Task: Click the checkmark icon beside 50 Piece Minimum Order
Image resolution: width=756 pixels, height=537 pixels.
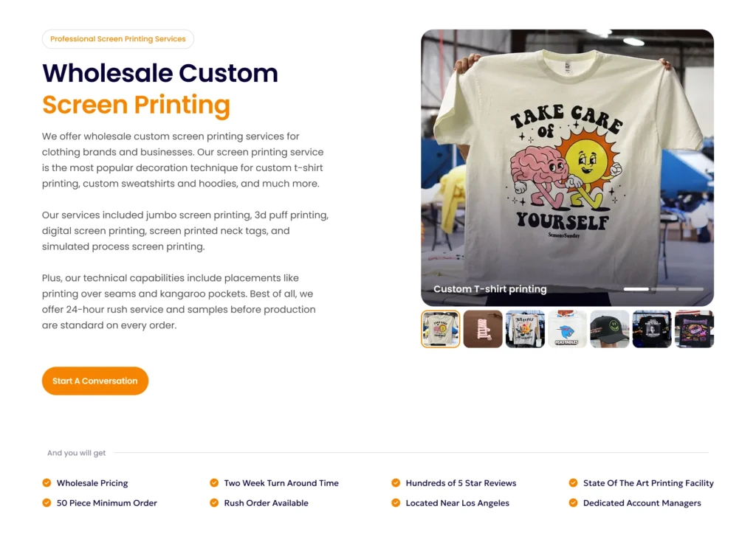Action: point(47,503)
